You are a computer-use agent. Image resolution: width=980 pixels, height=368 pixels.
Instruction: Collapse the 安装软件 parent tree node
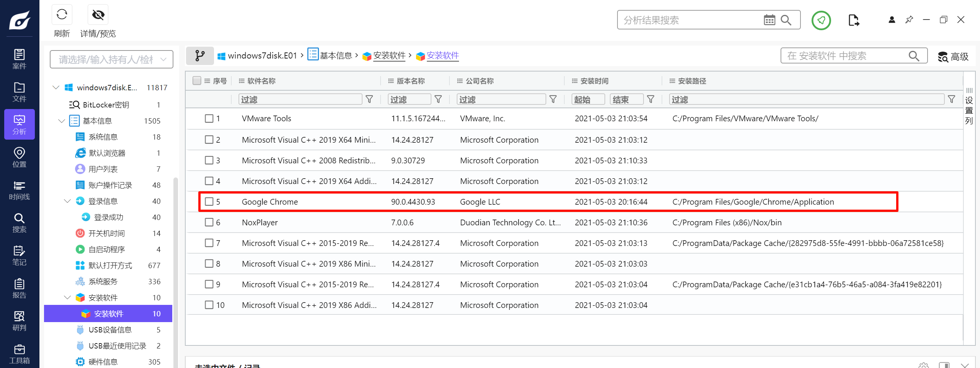click(67, 298)
